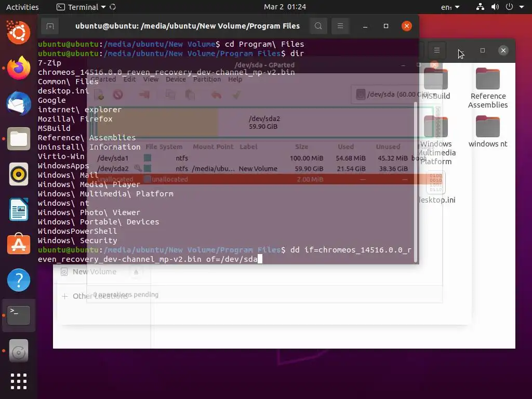Viewport: 532px width, 399px height.
Task: Click the volume icon in top bar
Action: [495, 7]
